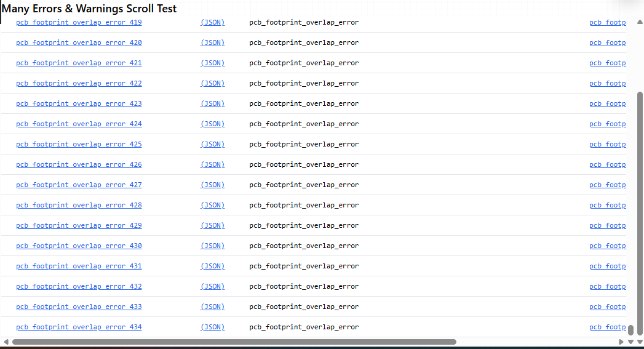Select type text in row 428
The width and height of the screenshot is (644, 349).
pyautogui.click(x=304, y=205)
